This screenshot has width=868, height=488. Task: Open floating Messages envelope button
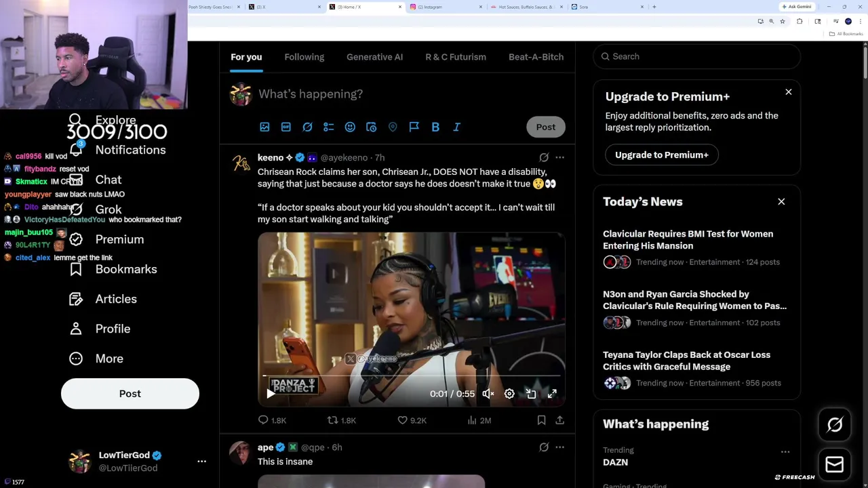coord(835,464)
